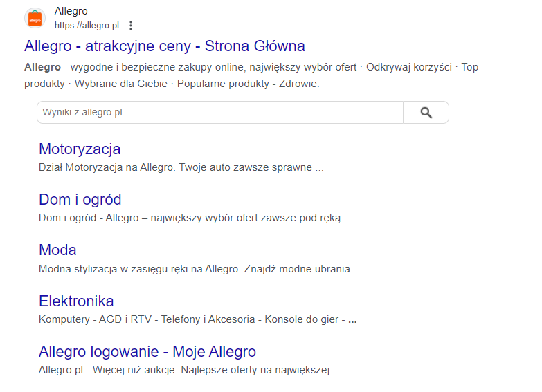Image resolution: width=542 pixels, height=392 pixels.
Task: Click the Allegro orange shopping bag favicon
Action: tap(35, 18)
